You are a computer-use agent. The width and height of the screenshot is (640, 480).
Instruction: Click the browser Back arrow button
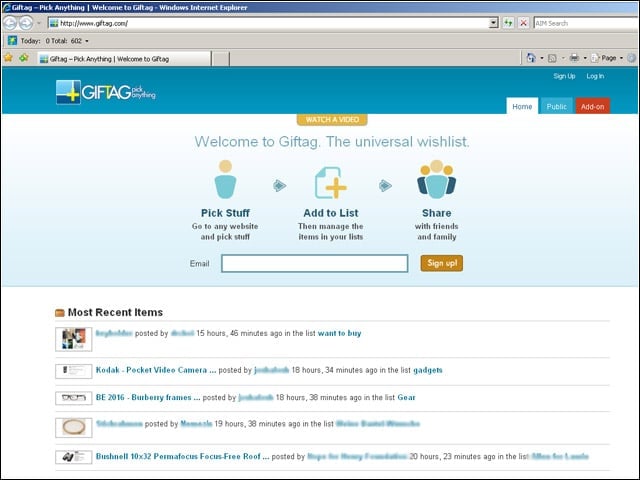pyautogui.click(x=10, y=23)
